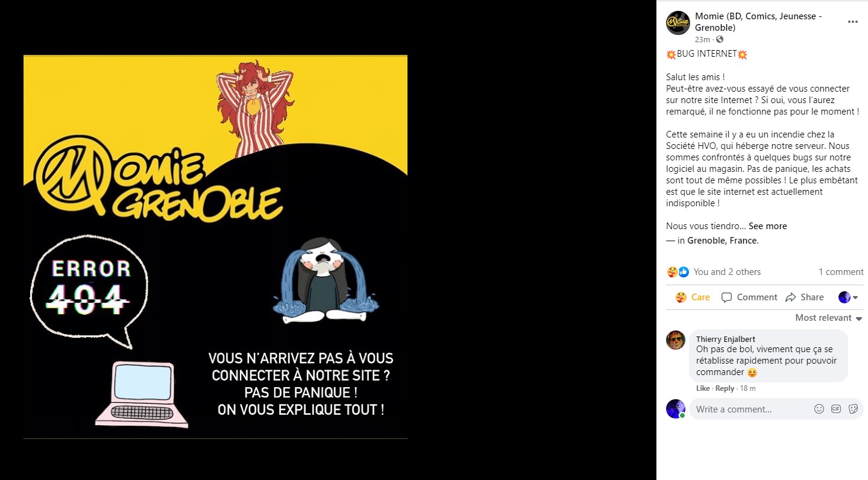
Task: Click the Momie Grenoble post image
Action: coord(215,247)
